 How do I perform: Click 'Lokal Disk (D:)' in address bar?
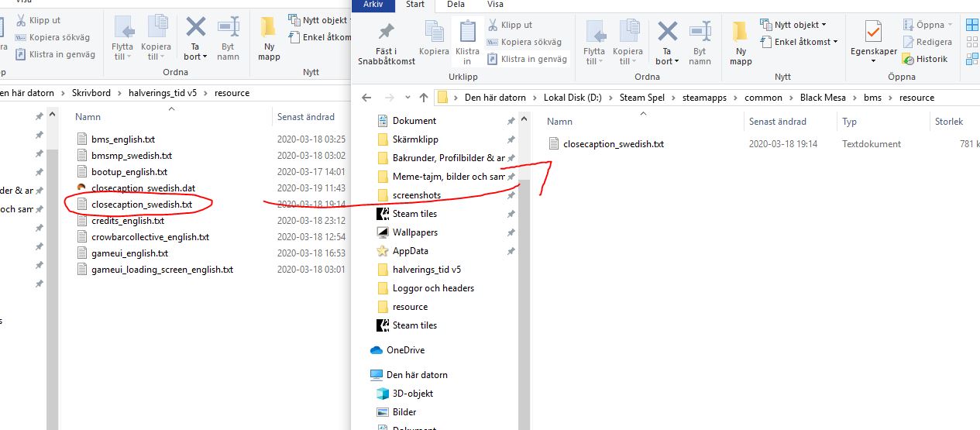(572, 98)
